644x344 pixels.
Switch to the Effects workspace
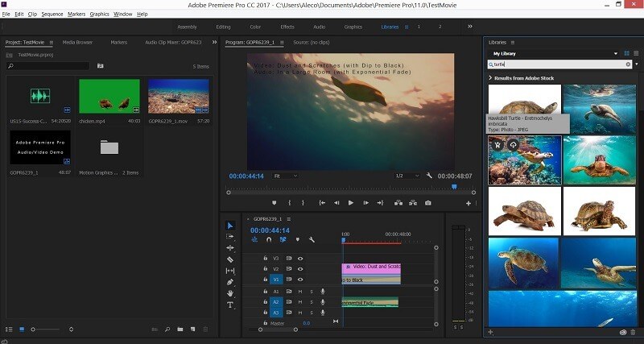pyautogui.click(x=287, y=27)
